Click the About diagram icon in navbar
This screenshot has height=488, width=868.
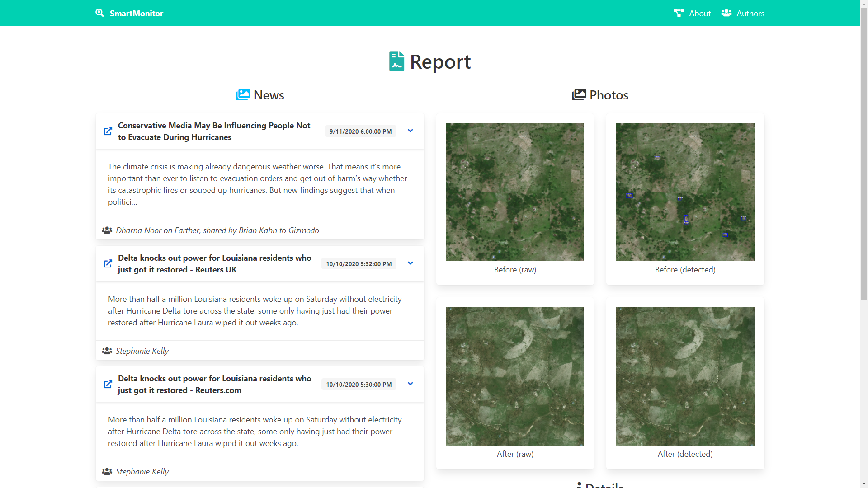pyautogui.click(x=679, y=13)
